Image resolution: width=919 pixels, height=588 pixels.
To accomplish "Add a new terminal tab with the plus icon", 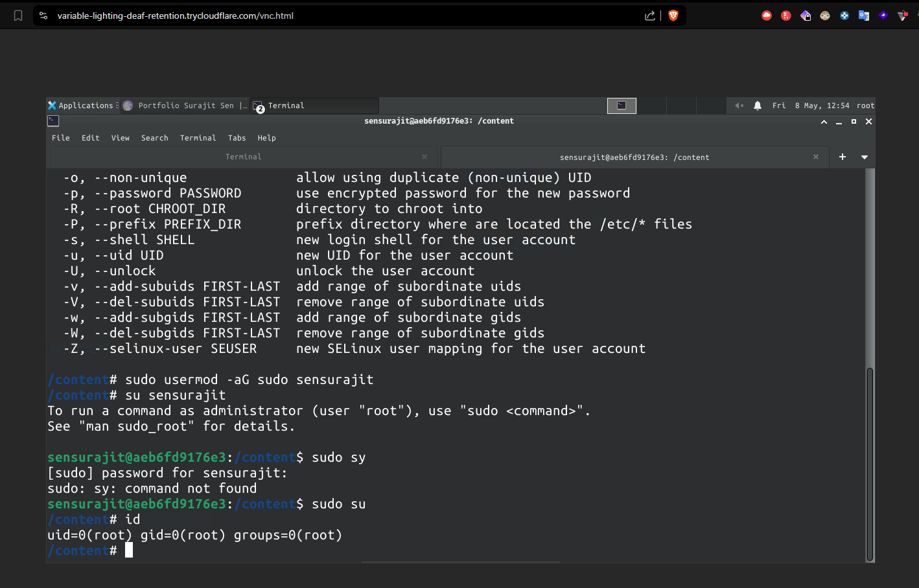I will point(843,157).
